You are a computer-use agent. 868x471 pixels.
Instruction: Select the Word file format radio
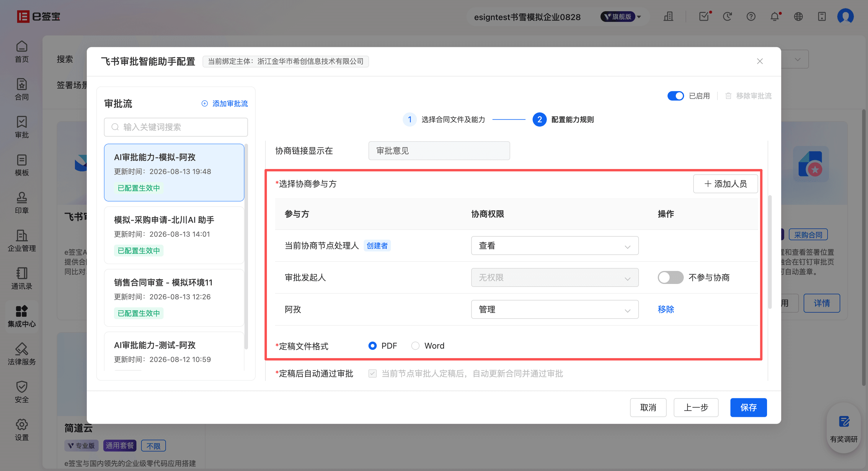[x=415, y=346]
